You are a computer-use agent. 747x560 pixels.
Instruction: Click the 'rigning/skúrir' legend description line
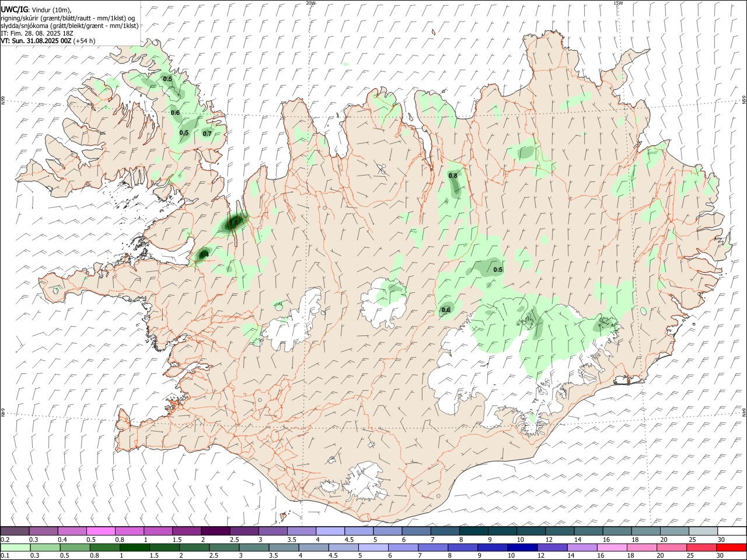click(x=68, y=17)
